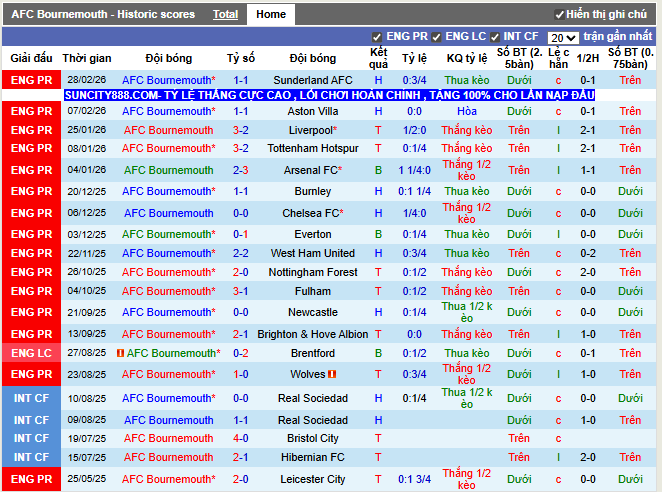Click the 4-0 score against Bristol City
662x492 pixels.
241,438
